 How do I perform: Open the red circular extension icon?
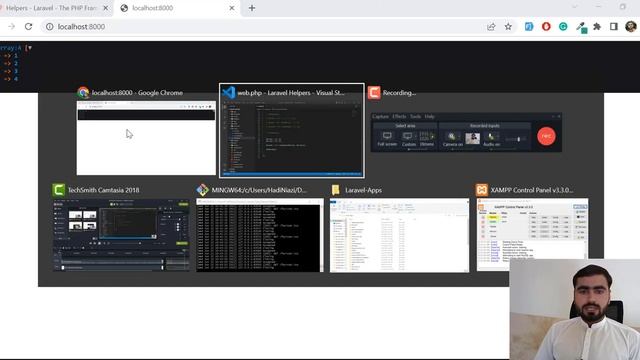tap(546, 27)
